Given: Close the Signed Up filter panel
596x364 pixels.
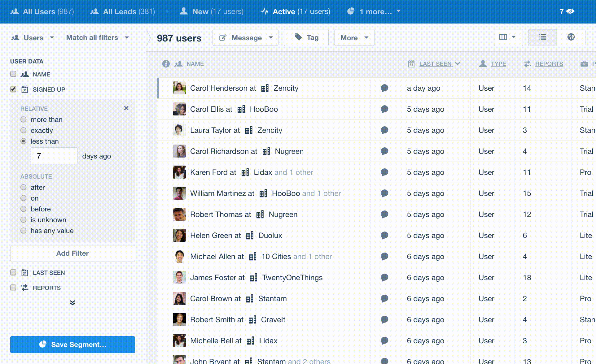Looking at the screenshot, I should point(126,108).
